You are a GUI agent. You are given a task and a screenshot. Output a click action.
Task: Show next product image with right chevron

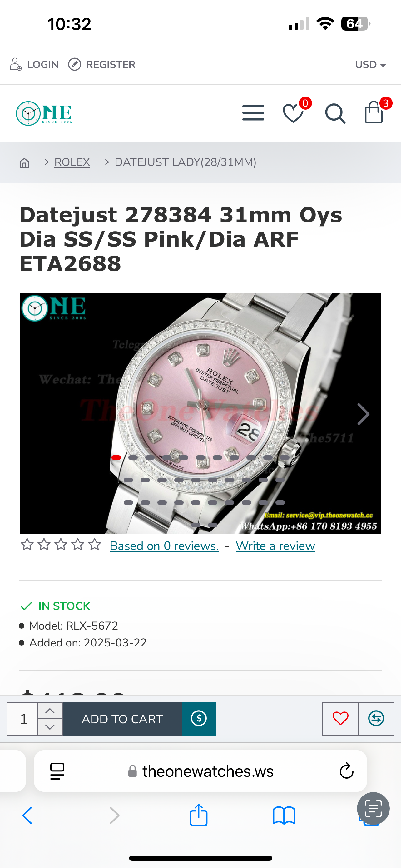(x=363, y=414)
